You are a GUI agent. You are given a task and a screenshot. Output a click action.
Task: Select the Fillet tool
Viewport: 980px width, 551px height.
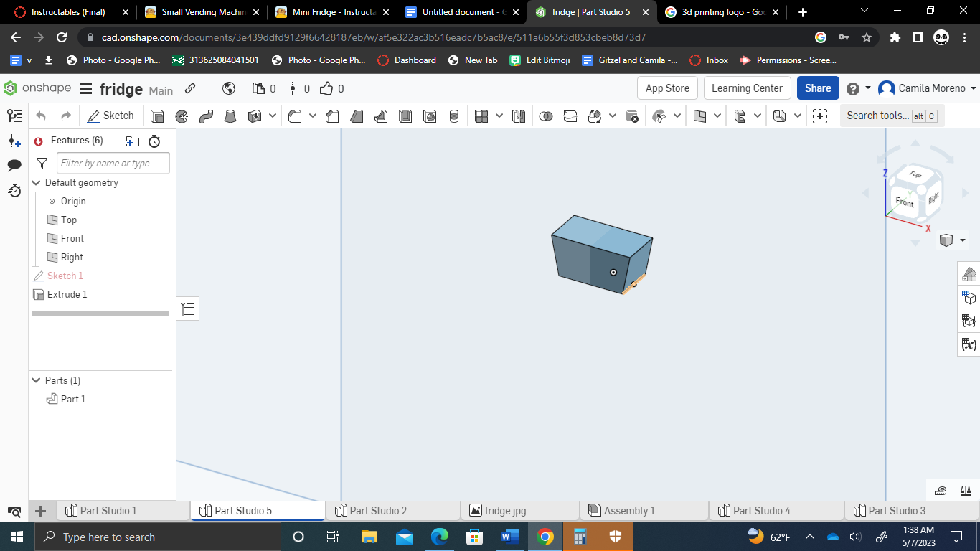[294, 116]
